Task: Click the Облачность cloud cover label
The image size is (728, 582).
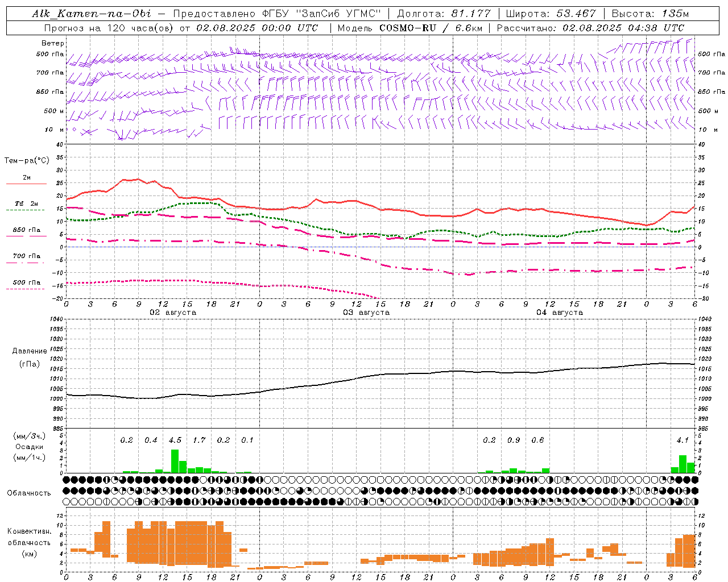Action: pos(29,493)
